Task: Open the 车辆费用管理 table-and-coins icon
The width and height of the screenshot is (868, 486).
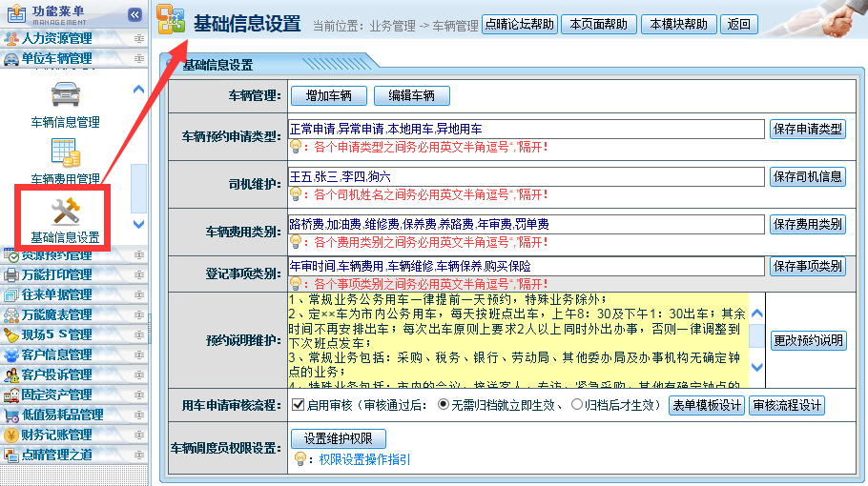Action: pos(65,154)
